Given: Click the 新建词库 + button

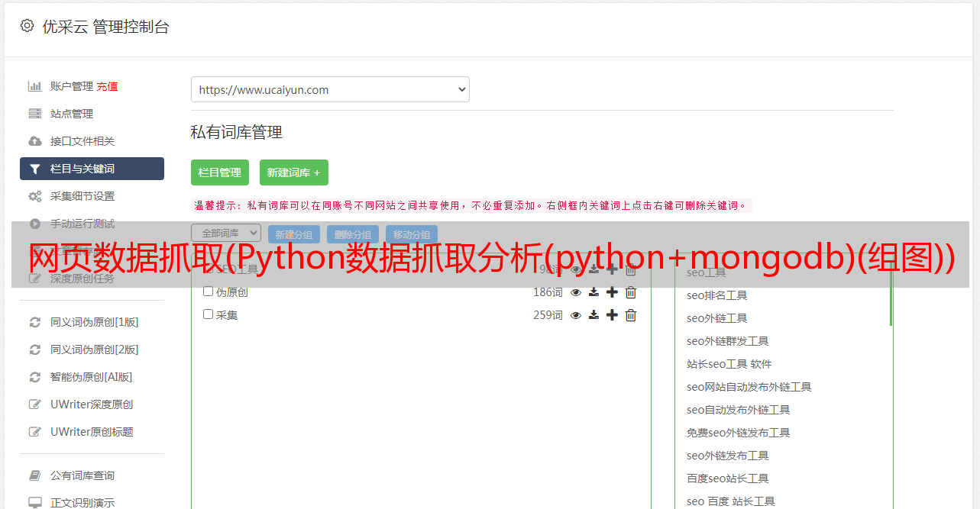Looking at the screenshot, I should [x=294, y=172].
